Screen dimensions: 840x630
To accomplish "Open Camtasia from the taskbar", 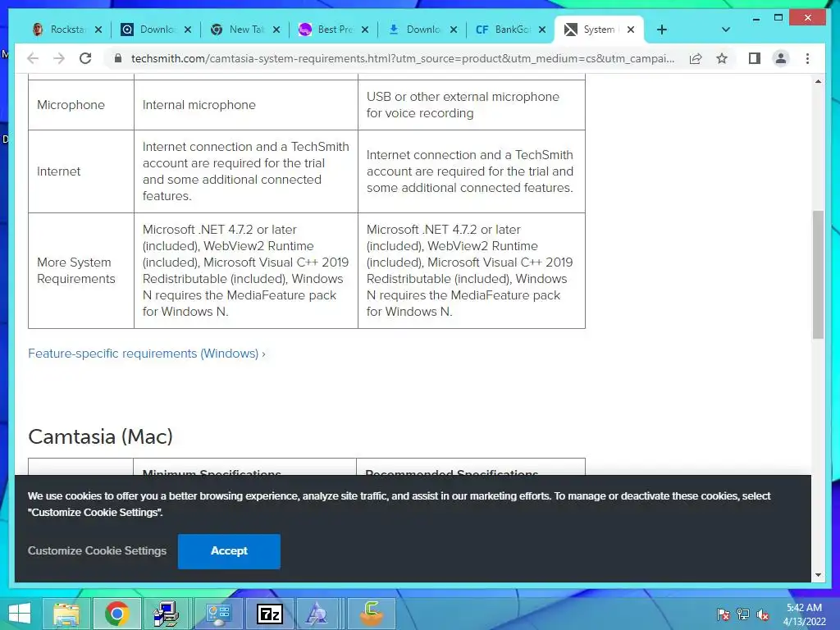I will click(372, 614).
